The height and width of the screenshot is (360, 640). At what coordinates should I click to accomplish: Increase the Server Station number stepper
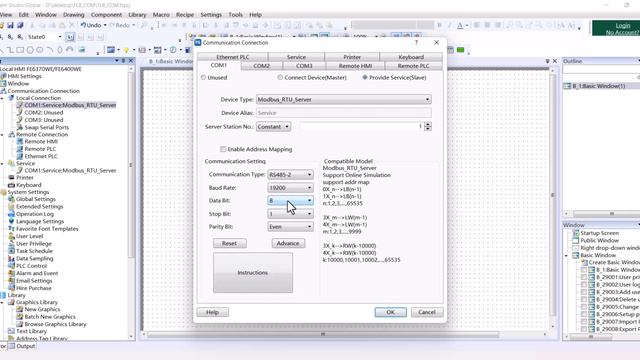pos(428,124)
